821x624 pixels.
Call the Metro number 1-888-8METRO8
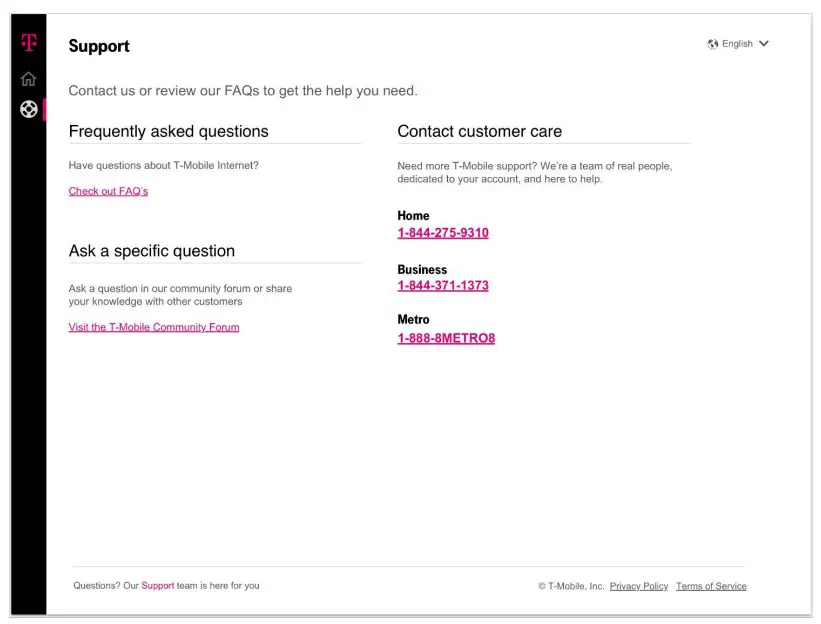(x=446, y=338)
